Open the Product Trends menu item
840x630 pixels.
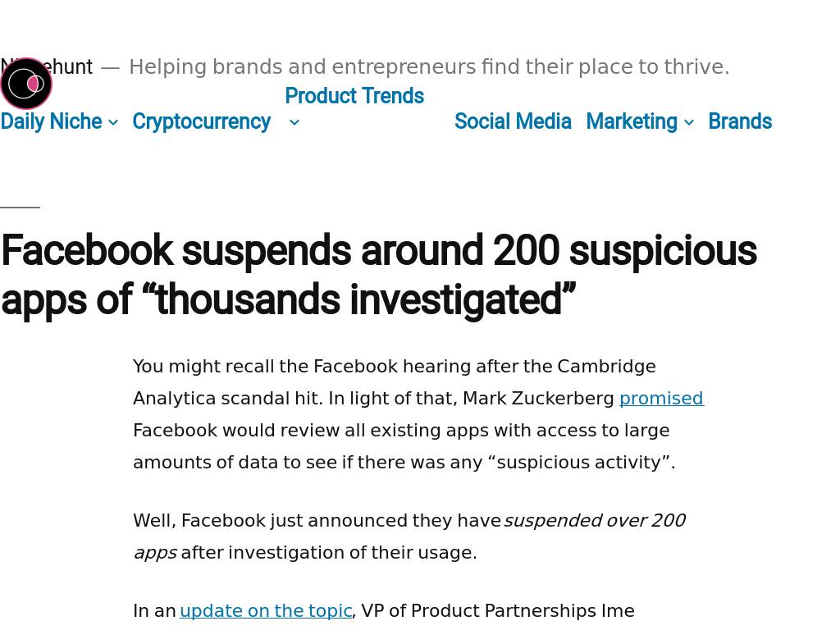[354, 97]
